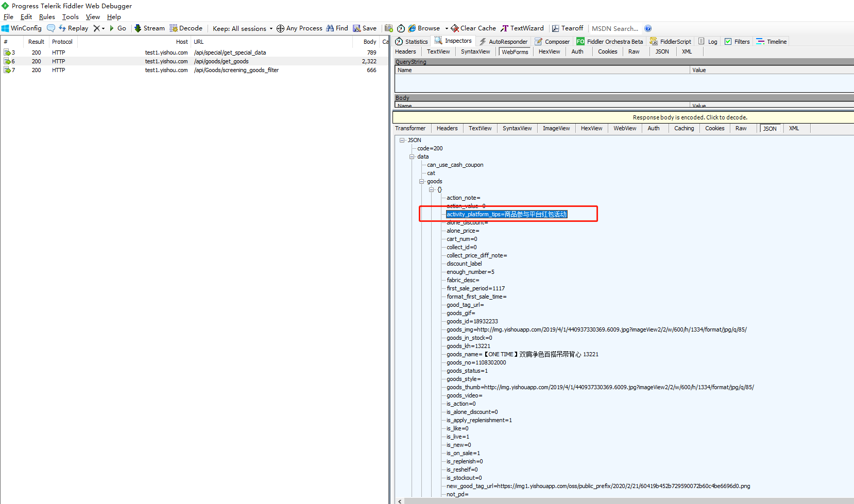Select request Cookies tab
Image resolution: width=854 pixels, height=504 pixels.
[x=608, y=51]
